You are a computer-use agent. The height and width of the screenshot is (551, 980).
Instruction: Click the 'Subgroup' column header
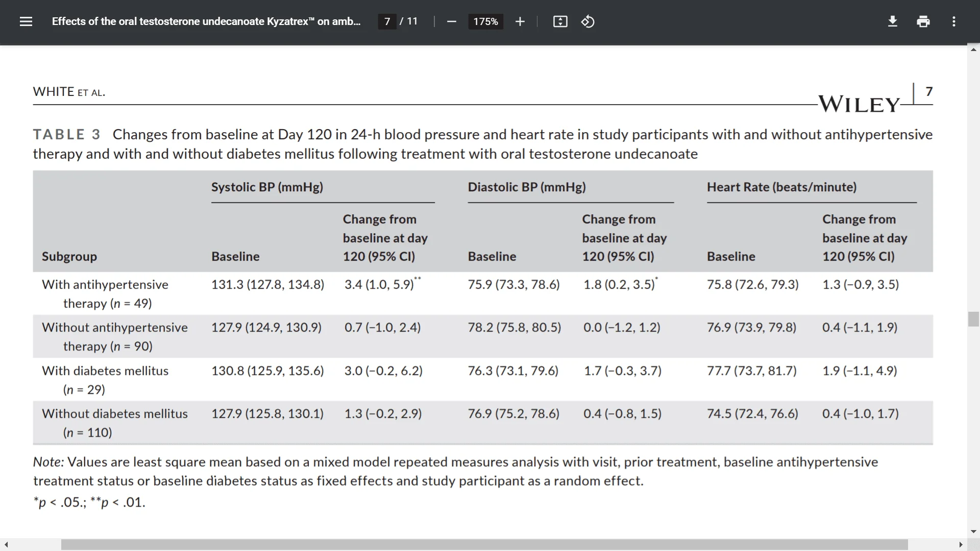(x=69, y=256)
